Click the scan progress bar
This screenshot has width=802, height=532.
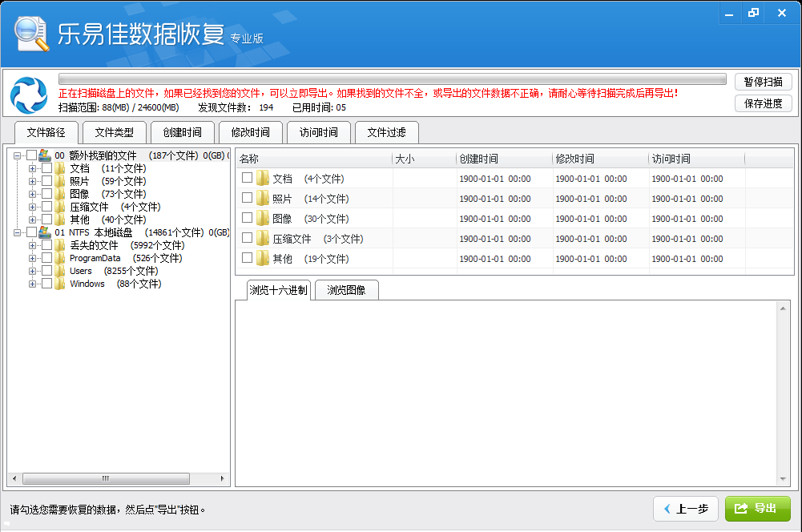click(x=393, y=79)
